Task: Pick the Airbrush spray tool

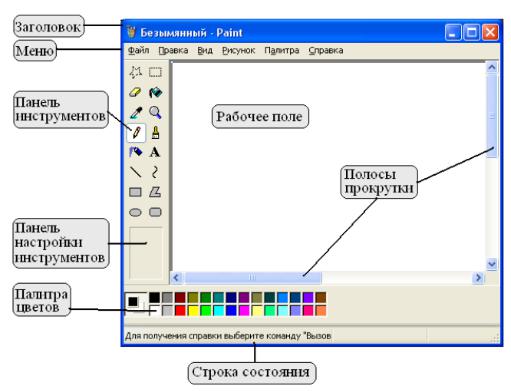Action: (x=135, y=152)
